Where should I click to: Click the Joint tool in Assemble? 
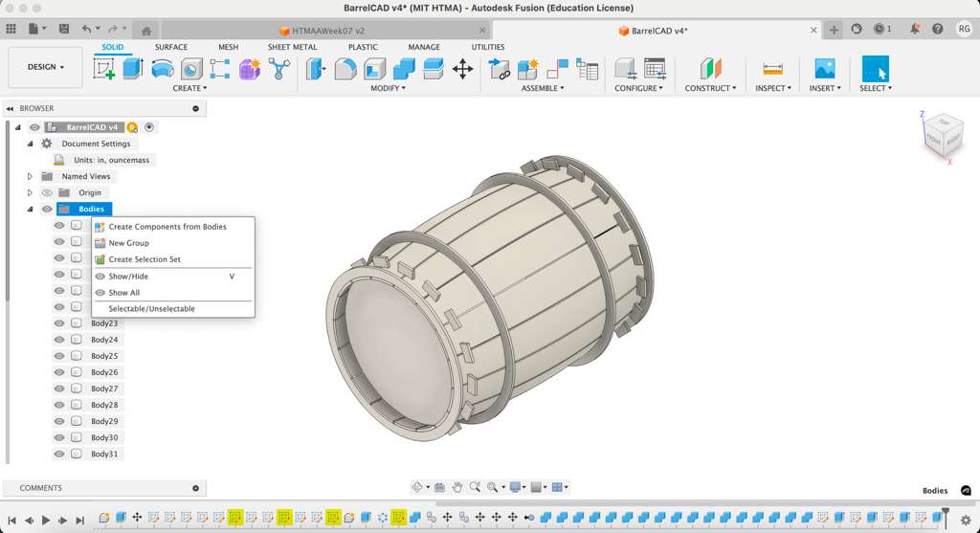click(x=500, y=69)
